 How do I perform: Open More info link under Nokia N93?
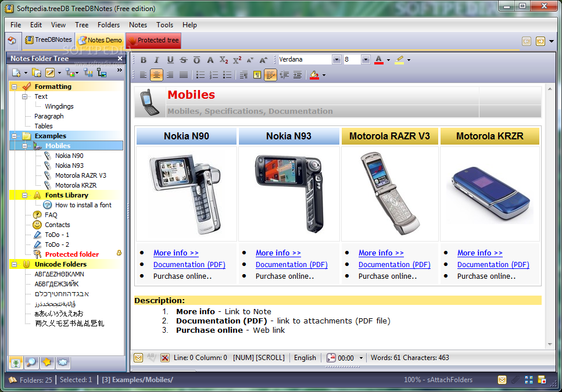278,253
